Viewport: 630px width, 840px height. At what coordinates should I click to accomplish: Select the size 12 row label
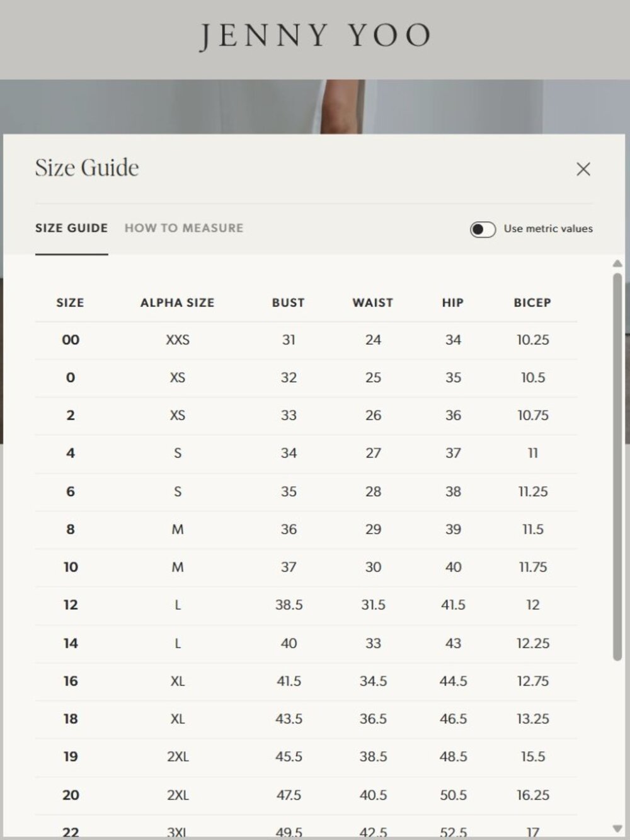tap(71, 605)
